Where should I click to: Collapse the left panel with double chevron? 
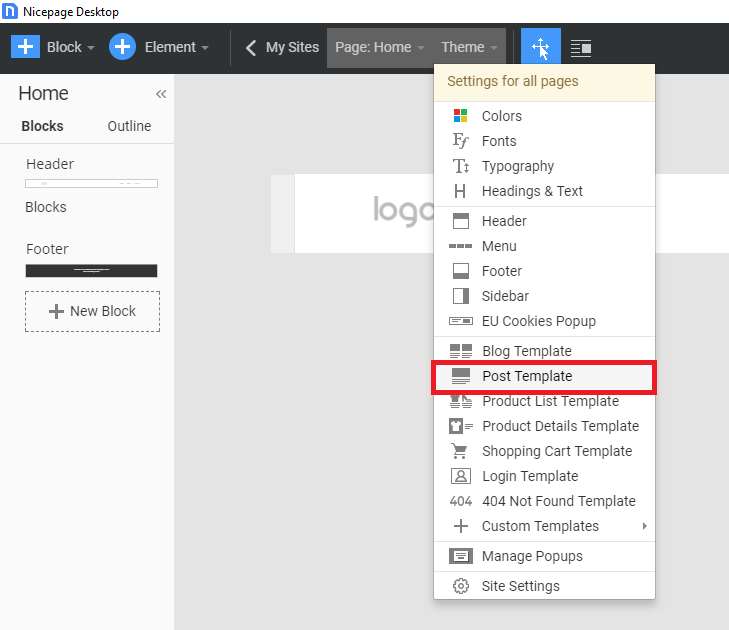click(x=161, y=94)
